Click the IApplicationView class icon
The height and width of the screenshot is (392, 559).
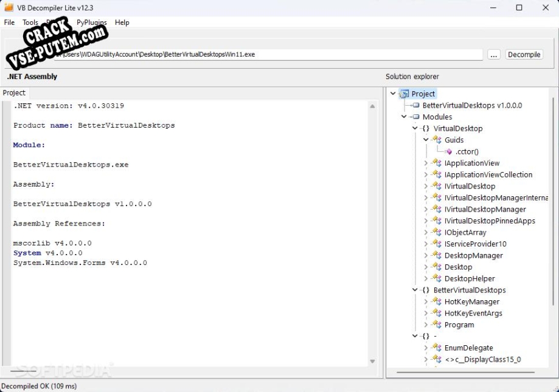coord(437,163)
